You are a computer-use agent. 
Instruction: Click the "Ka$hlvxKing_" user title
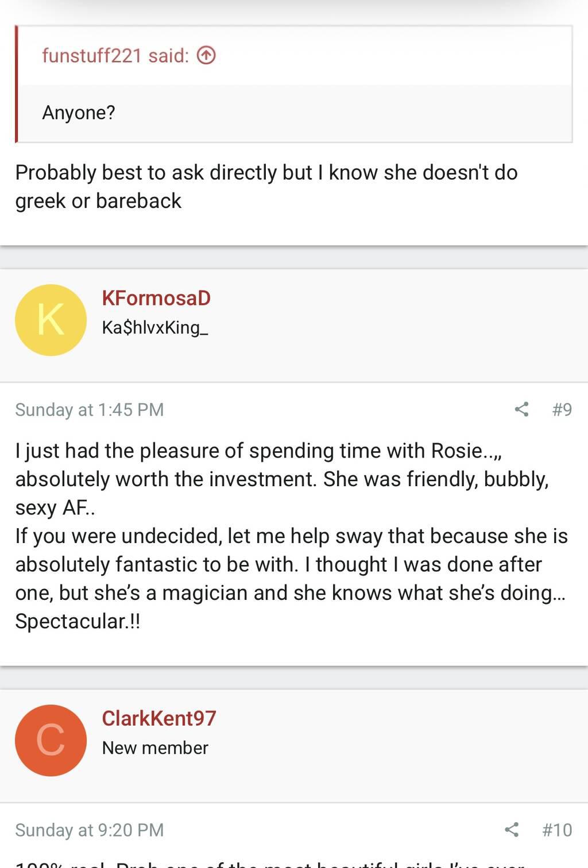tap(155, 327)
